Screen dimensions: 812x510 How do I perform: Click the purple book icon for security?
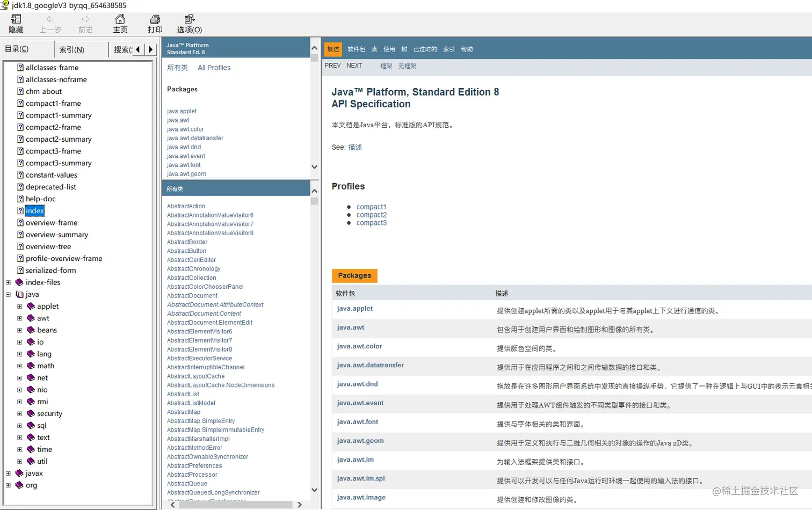pyautogui.click(x=31, y=413)
